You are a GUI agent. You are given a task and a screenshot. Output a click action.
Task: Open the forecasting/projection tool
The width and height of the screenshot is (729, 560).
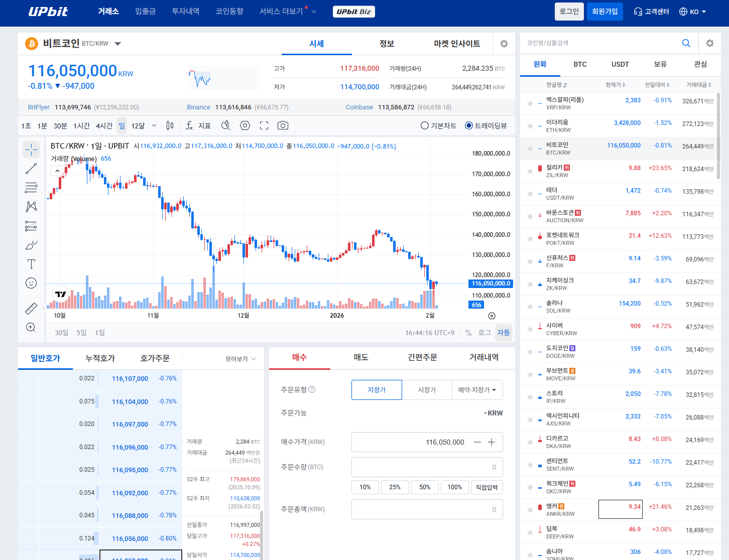(x=31, y=226)
